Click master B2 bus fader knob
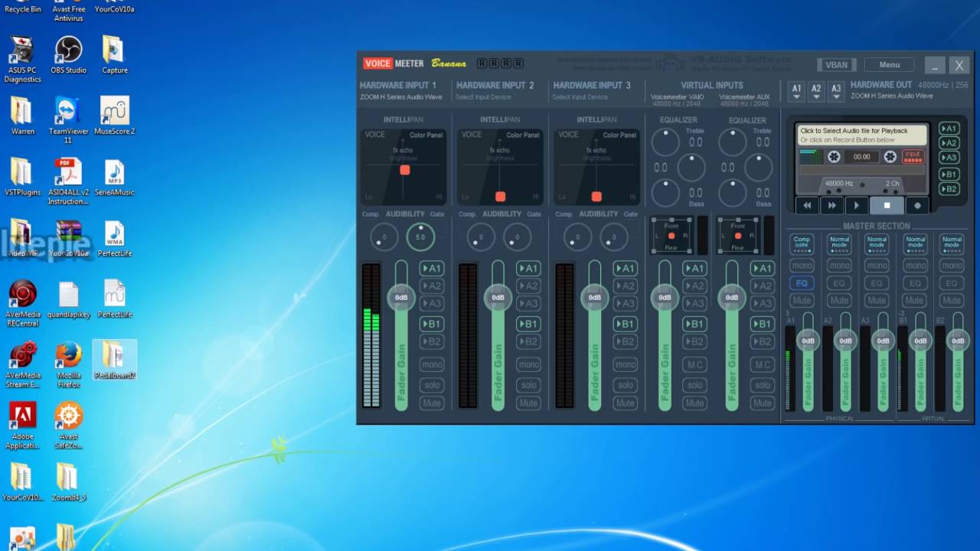980x551 pixels. click(958, 341)
